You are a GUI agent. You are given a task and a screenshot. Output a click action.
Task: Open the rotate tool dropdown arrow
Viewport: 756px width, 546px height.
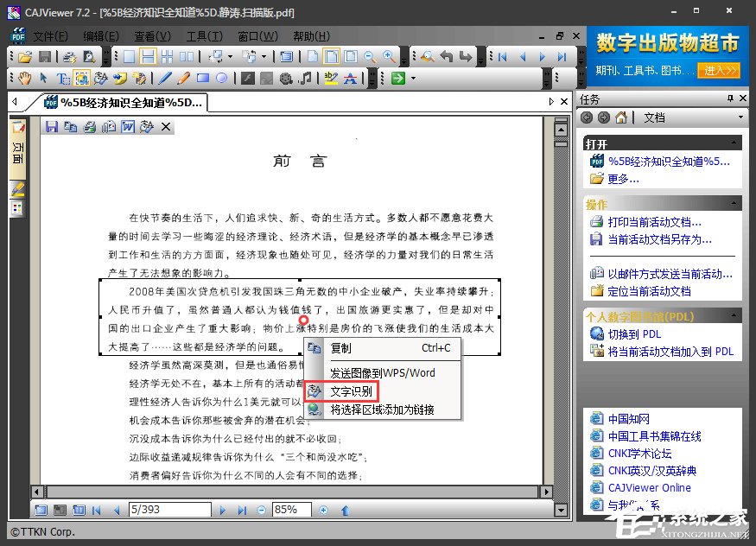pos(229,56)
